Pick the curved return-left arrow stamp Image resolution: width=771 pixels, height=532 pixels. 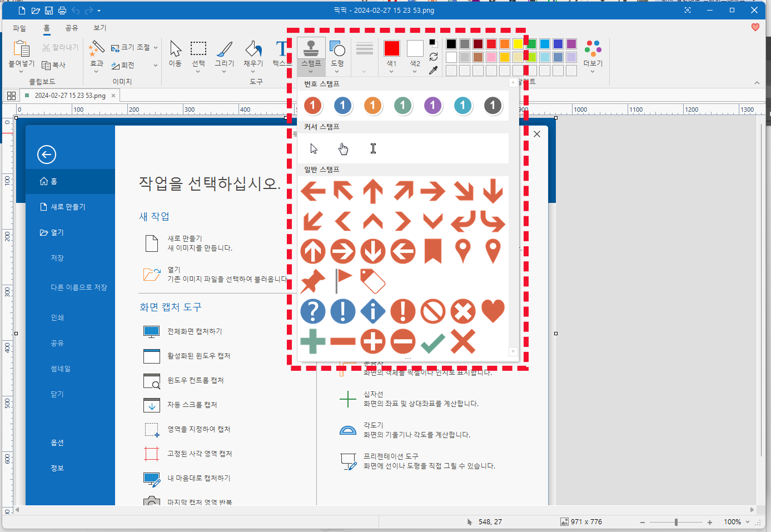point(463,221)
